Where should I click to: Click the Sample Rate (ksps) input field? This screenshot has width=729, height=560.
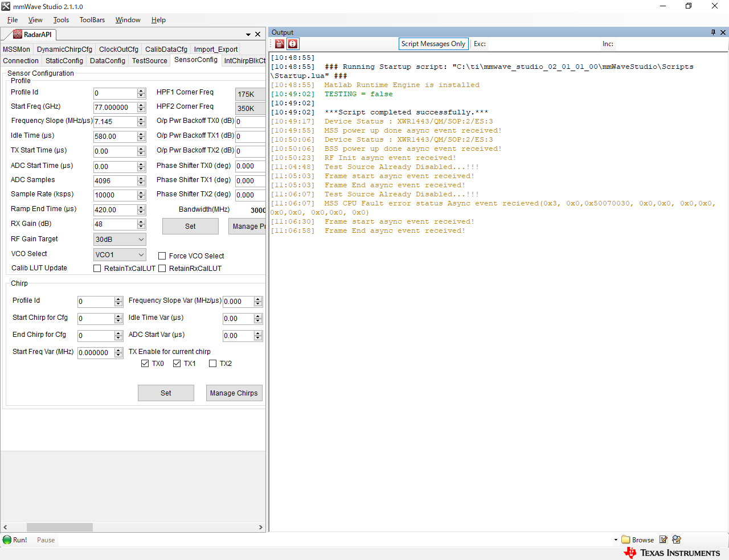[x=115, y=195]
